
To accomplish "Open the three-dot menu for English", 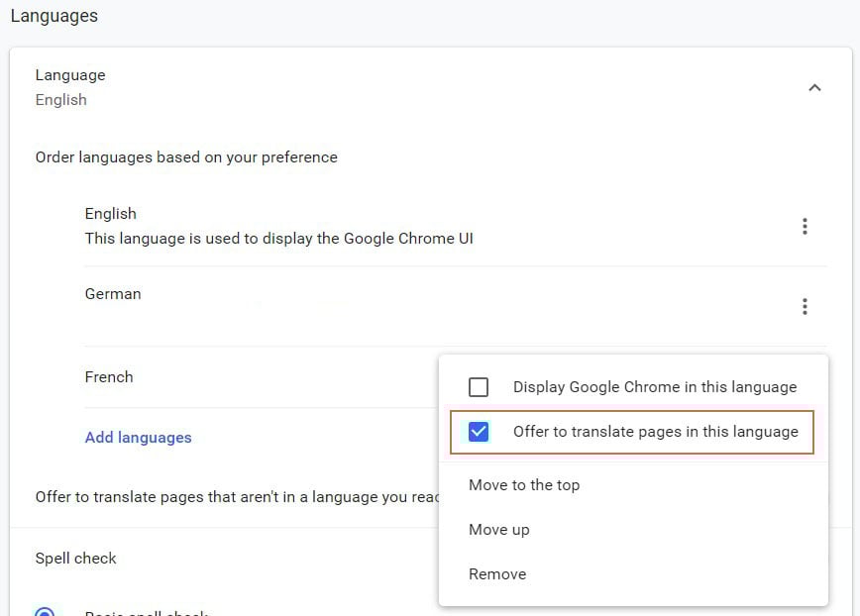I will click(x=806, y=226).
